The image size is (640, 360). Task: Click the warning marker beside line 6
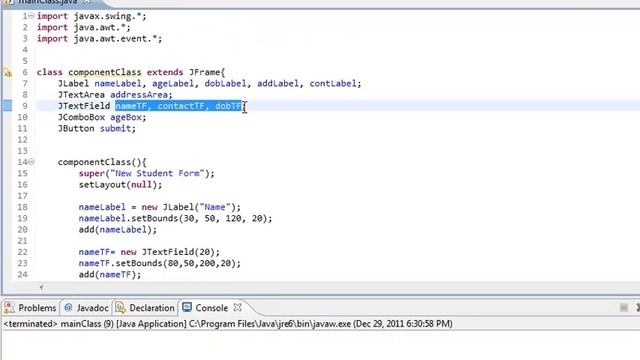[x=8, y=73]
